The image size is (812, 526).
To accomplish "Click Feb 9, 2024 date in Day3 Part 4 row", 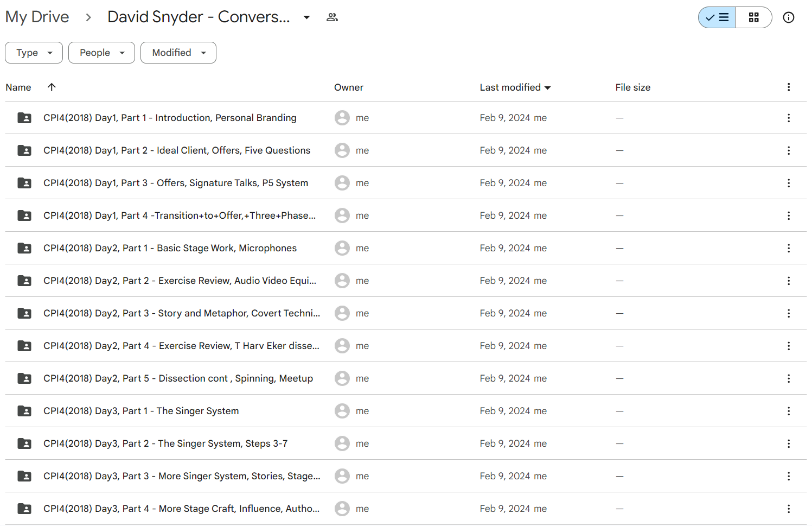I will (505, 509).
